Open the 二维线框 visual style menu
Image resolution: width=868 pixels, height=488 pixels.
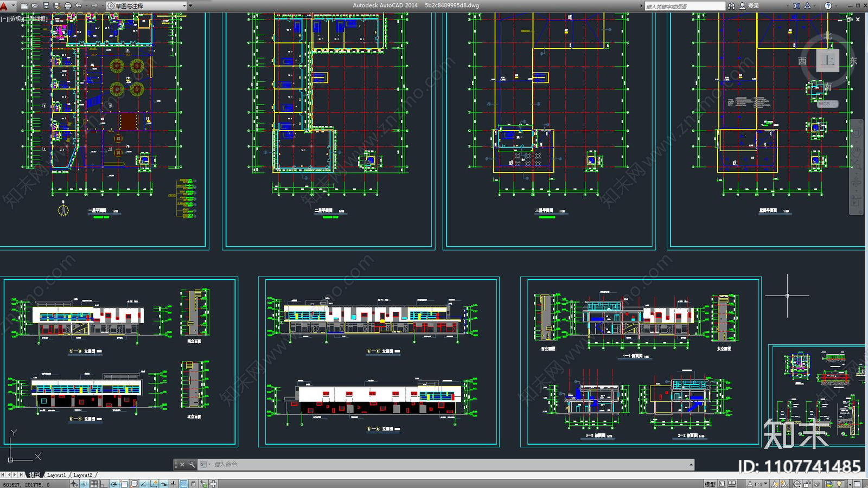point(36,18)
